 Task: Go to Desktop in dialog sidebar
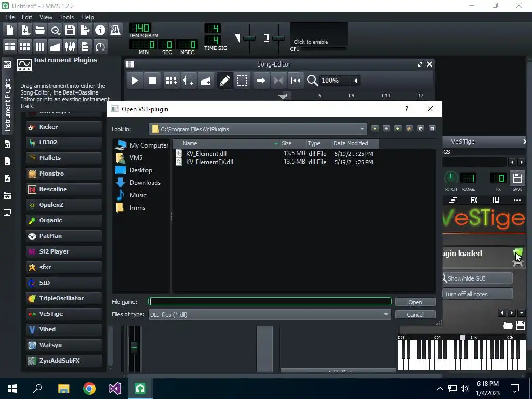click(134, 170)
